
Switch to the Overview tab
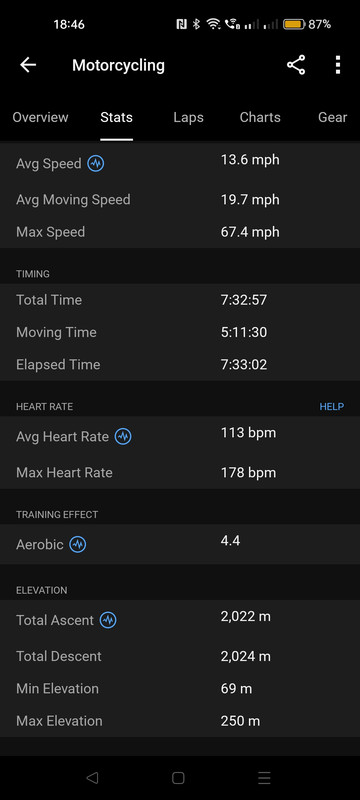[40, 117]
